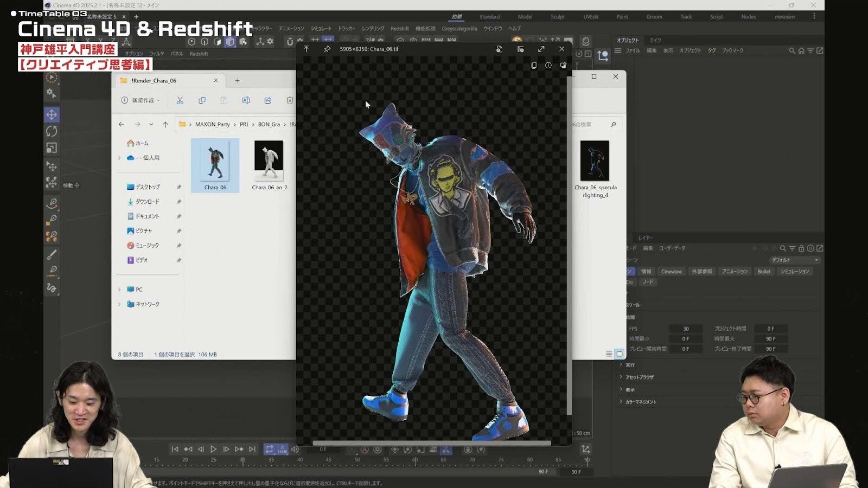Open the デスクトップ folder in sidebar
Image resolution: width=868 pixels, height=488 pixels.
click(147, 187)
